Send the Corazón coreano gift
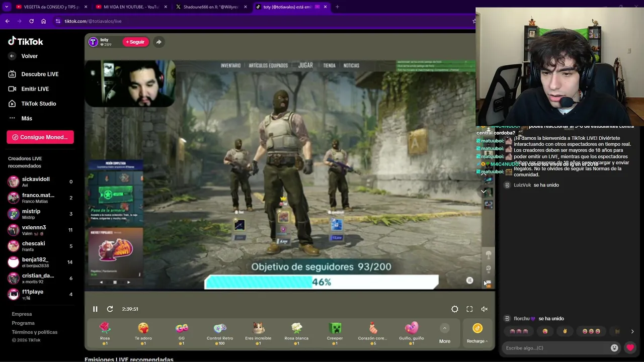Viewport: 644px width, 362px height. 373,334
